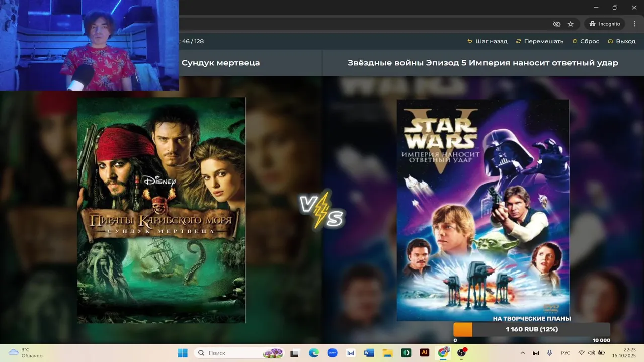
Task: Expand the hidden system tray icons chevron
Action: coord(522,353)
